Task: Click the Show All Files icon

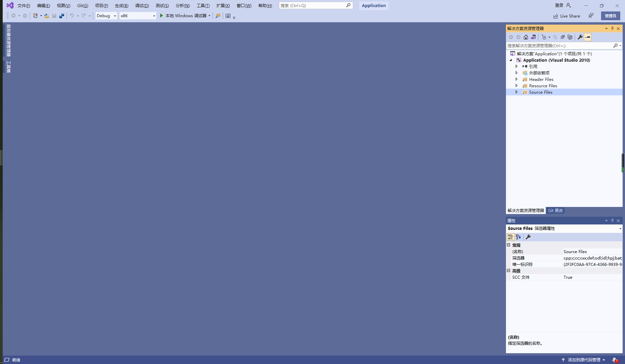Action: click(570, 37)
